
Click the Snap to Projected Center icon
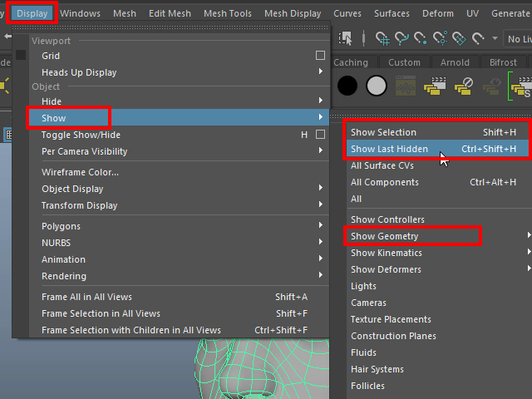pyautogui.click(x=441, y=39)
